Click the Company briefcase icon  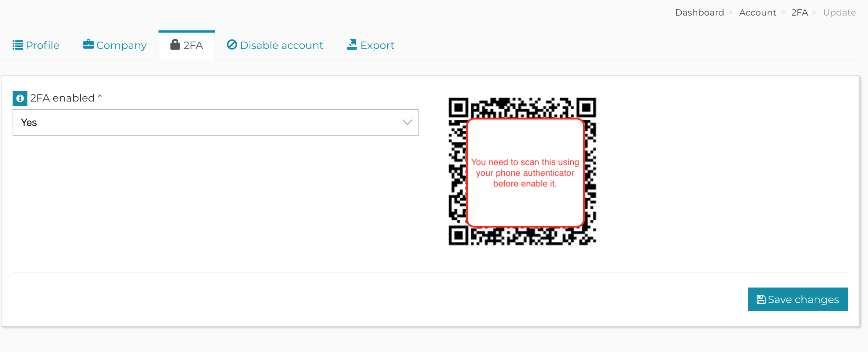(x=88, y=44)
